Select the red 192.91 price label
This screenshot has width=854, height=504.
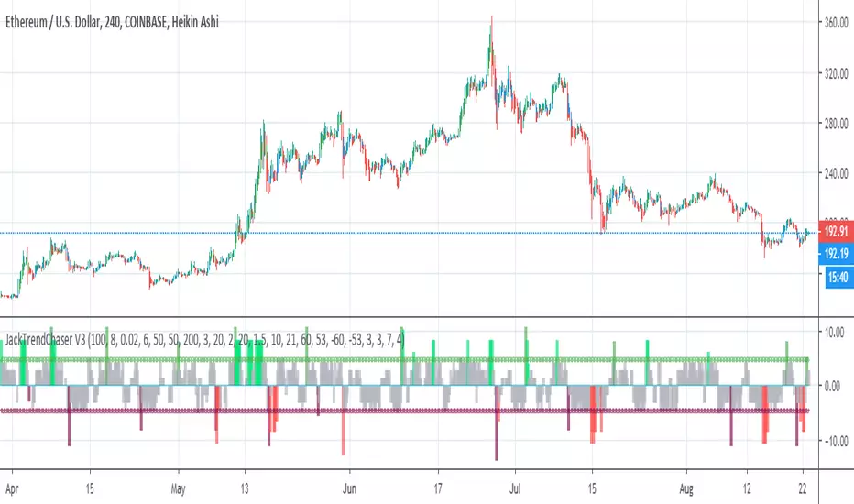(835, 232)
